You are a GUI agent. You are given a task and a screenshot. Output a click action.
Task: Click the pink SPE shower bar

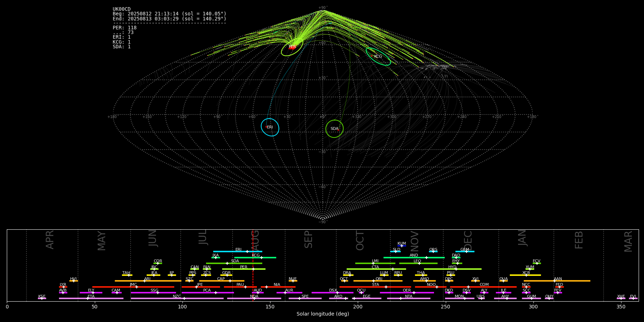[x=305, y=298]
